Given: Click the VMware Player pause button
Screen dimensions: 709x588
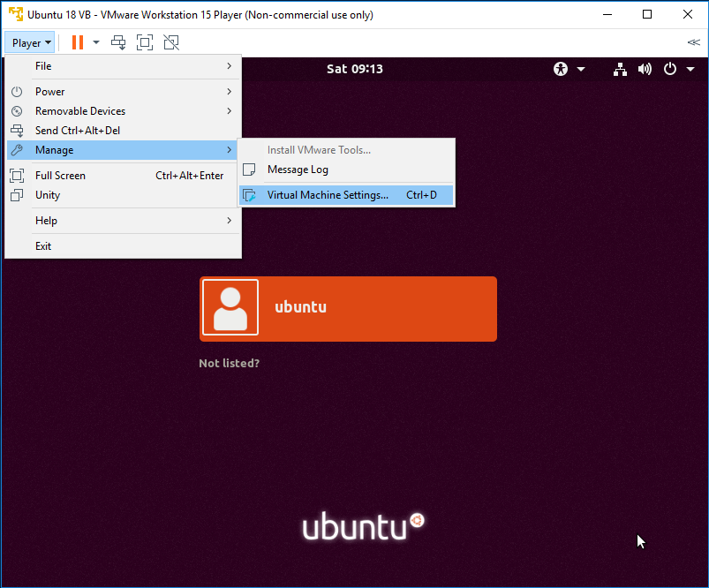Looking at the screenshot, I should point(78,42).
